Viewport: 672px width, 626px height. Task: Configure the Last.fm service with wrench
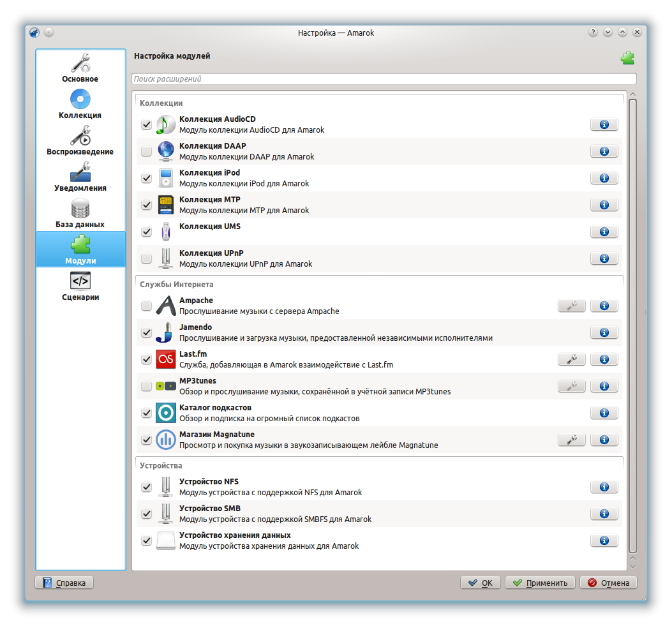click(571, 359)
